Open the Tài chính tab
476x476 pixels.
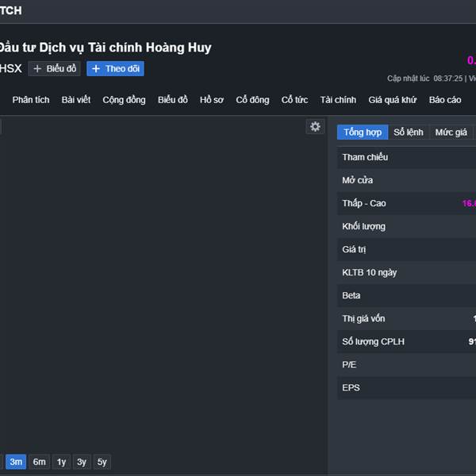(x=338, y=100)
